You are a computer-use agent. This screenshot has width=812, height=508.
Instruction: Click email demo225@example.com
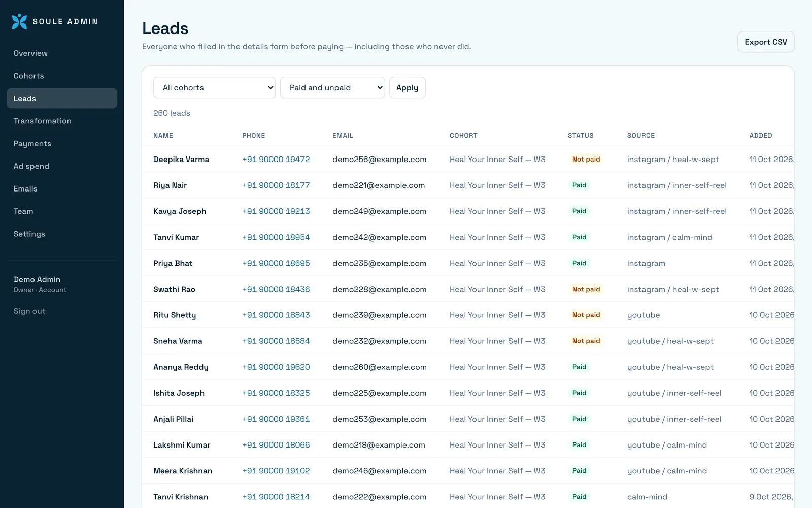pyautogui.click(x=379, y=393)
